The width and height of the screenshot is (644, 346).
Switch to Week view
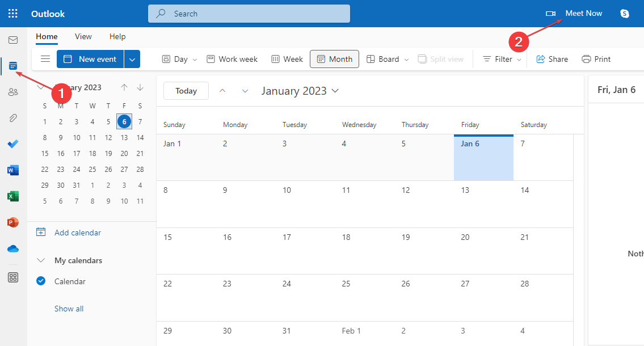tap(287, 59)
